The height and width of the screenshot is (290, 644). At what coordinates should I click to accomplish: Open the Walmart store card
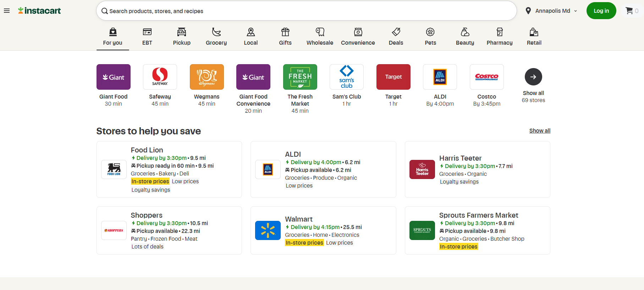(x=323, y=230)
